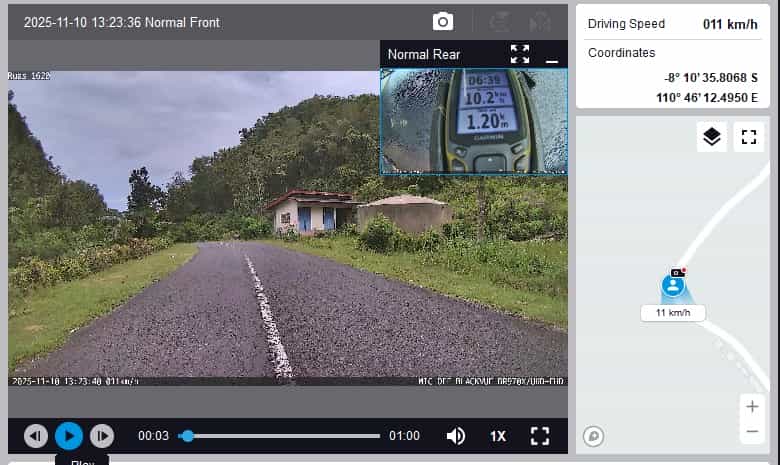
Task: Step back to the previous frame
Action: [36, 436]
